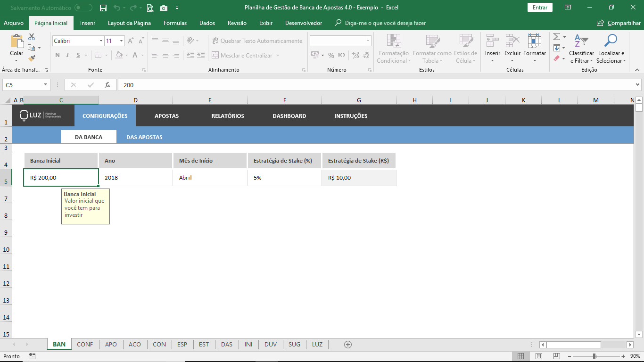The height and width of the screenshot is (362, 644).
Task: Click the Entrar sign-in button
Action: coord(540,8)
